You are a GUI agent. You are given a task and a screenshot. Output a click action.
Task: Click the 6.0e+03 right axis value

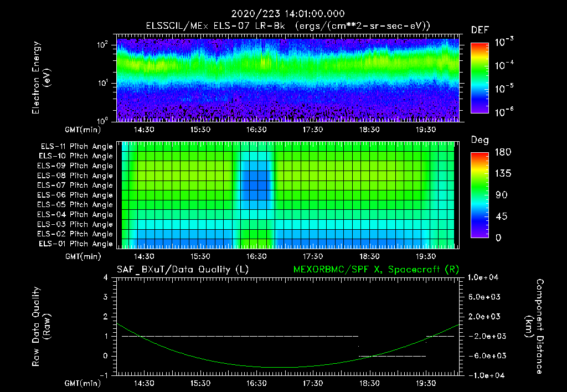point(484,297)
